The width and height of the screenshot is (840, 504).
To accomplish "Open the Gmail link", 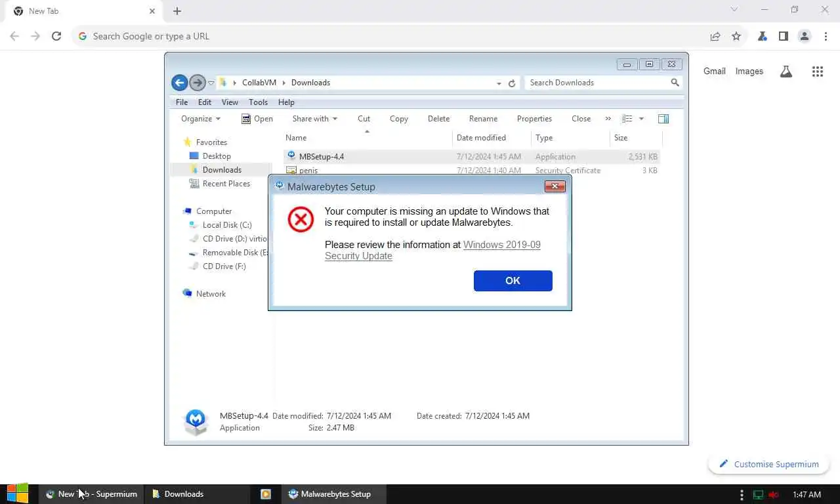I will coord(715,72).
